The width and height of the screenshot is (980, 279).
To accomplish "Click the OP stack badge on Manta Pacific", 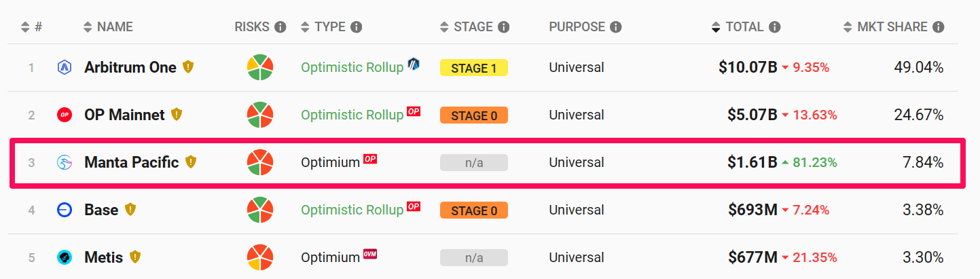I will tap(370, 159).
